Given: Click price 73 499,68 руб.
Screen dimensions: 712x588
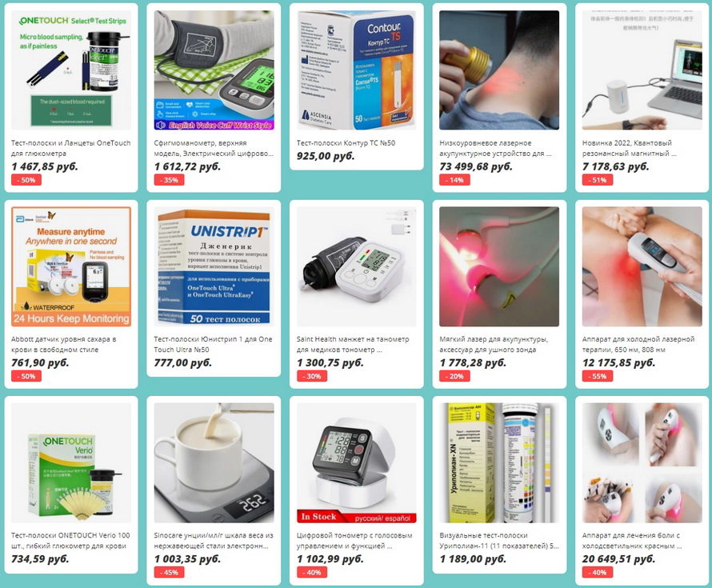Looking at the screenshot, I should pos(476,166).
